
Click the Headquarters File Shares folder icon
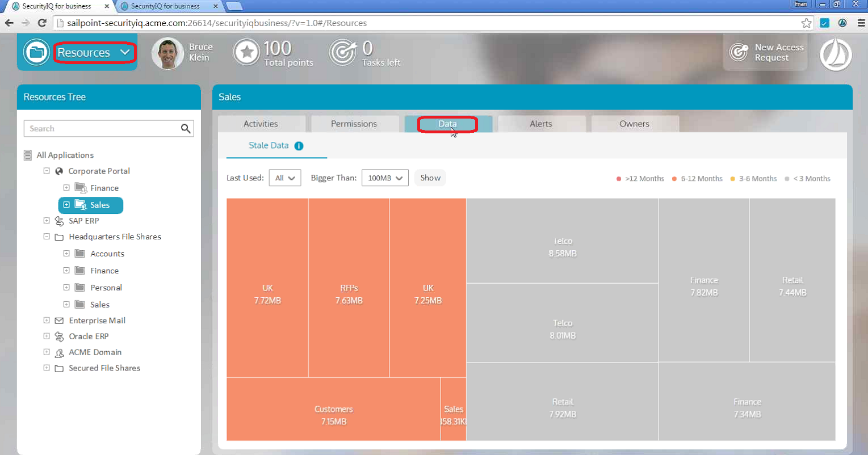click(59, 237)
